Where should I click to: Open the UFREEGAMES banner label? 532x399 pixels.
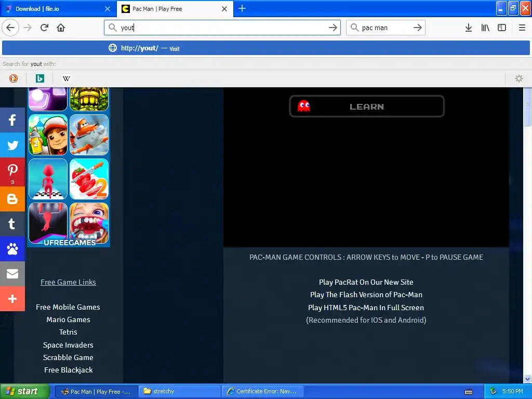click(x=70, y=243)
